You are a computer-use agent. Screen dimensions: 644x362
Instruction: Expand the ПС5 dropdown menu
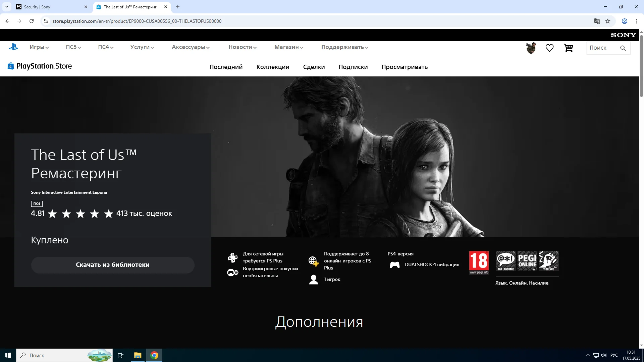[73, 47]
